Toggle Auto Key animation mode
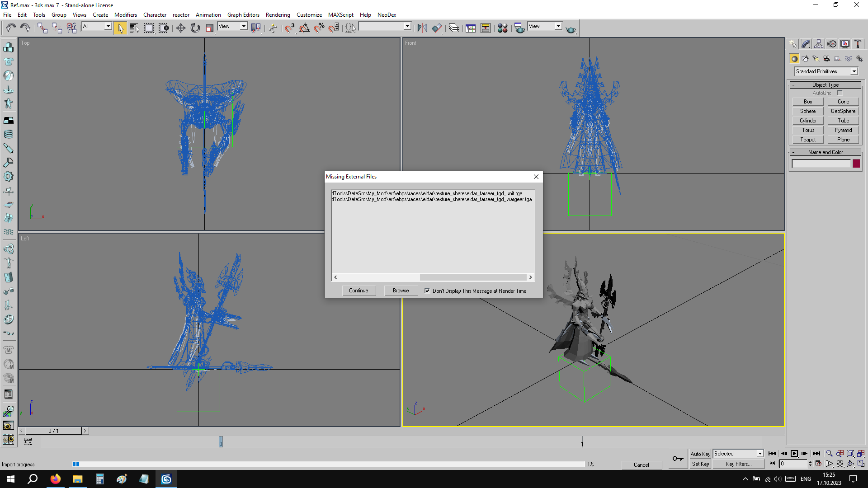 [x=700, y=454]
